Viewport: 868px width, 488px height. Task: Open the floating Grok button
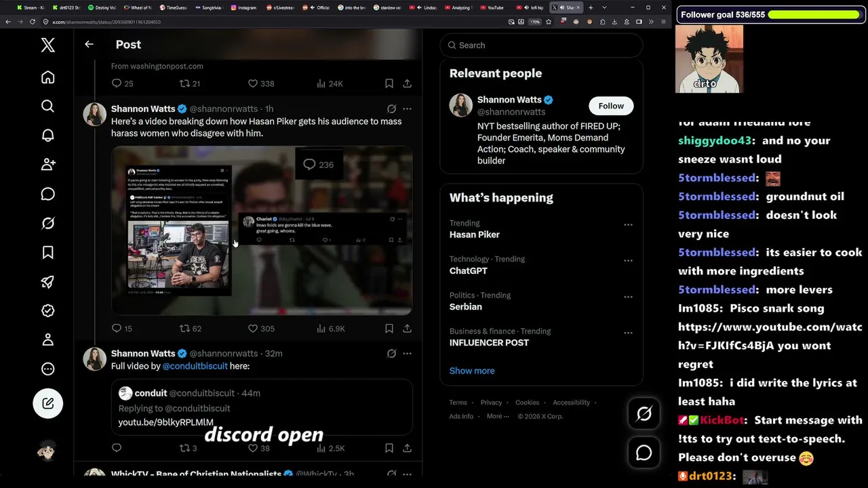pos(644,413)
